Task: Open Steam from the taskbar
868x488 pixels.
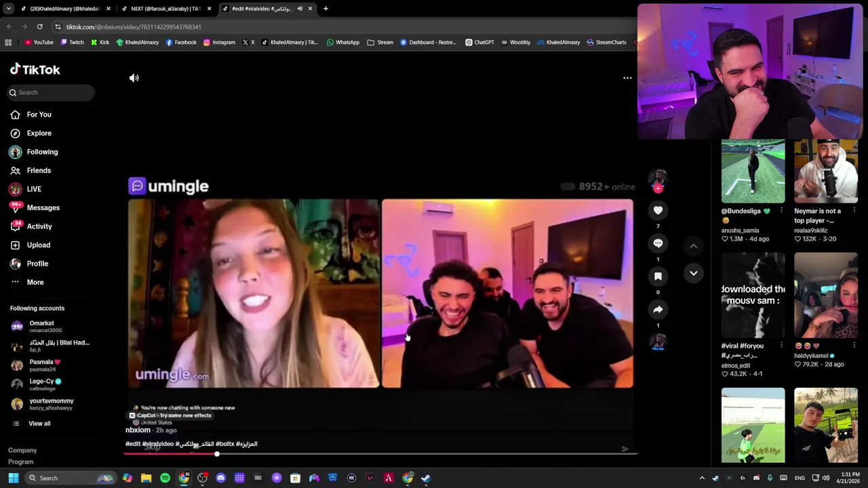Action: 425,478
